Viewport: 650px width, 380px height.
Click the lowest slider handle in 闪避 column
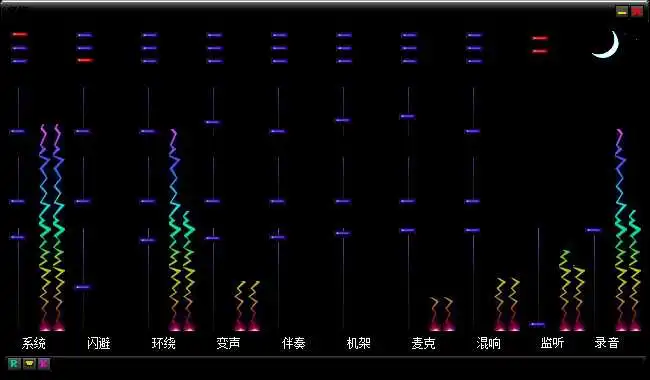(82, 287)
